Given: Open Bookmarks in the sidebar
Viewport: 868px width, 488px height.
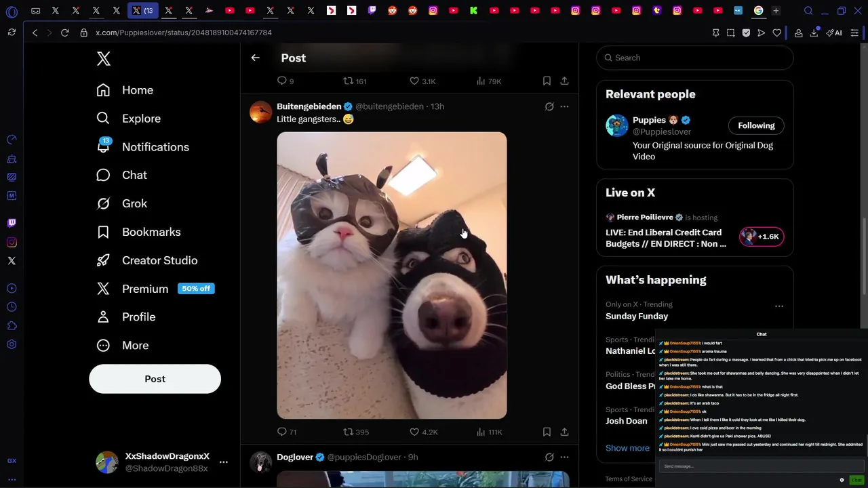Looking at the screenshot, I should [x=138, y=232].
